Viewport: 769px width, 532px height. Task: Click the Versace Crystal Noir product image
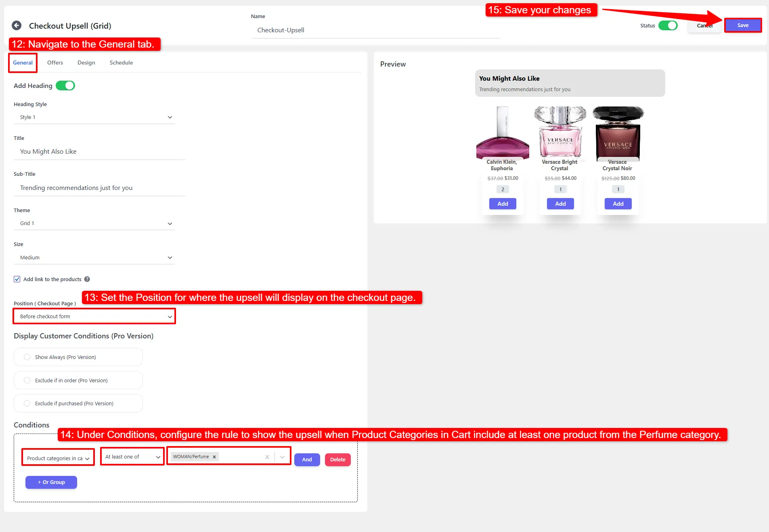[x=618, y=132]
